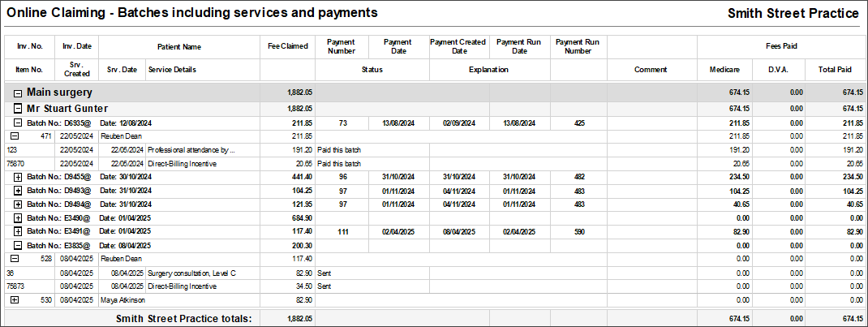Click the Smith Street Practice title heading
868x327 pixels.
pyautogui.click(x=793, y=13)
